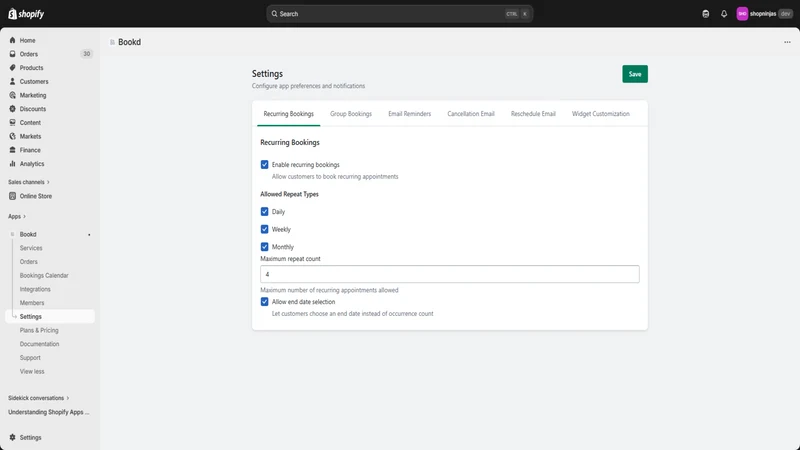800x450 pixels.
Task: Open Content via its icon
Action: [12, 123]
